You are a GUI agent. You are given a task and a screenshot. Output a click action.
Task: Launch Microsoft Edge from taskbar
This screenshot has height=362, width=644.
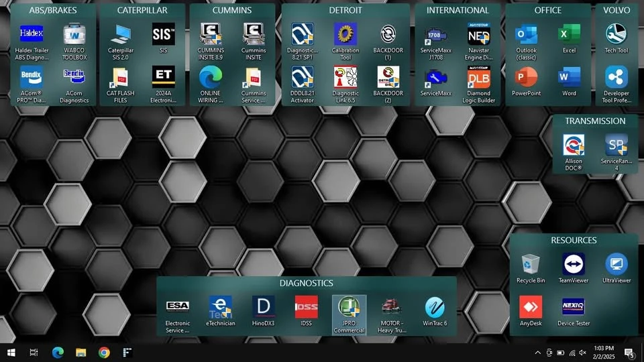tap(58, 352)
